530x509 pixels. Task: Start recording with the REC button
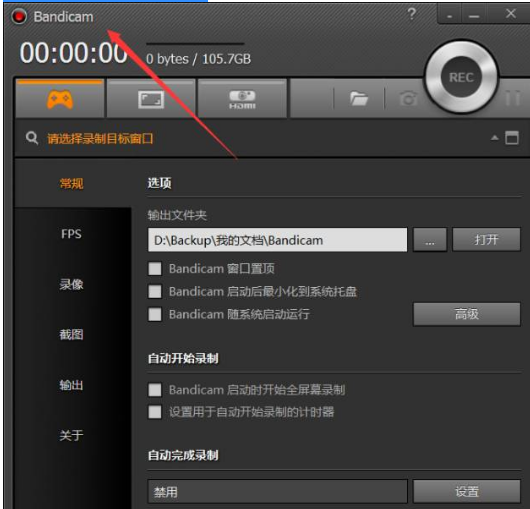click(x=461, y=77)
